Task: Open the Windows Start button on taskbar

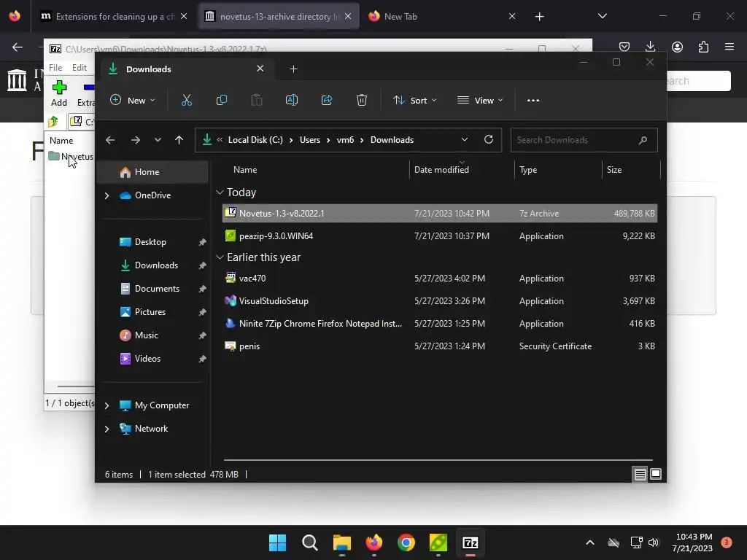Action: [278, 542]
